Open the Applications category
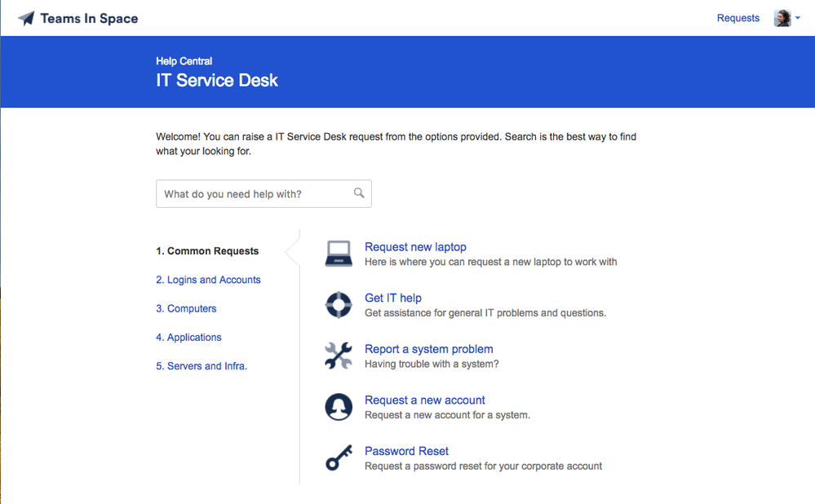 tap(188, 337)
